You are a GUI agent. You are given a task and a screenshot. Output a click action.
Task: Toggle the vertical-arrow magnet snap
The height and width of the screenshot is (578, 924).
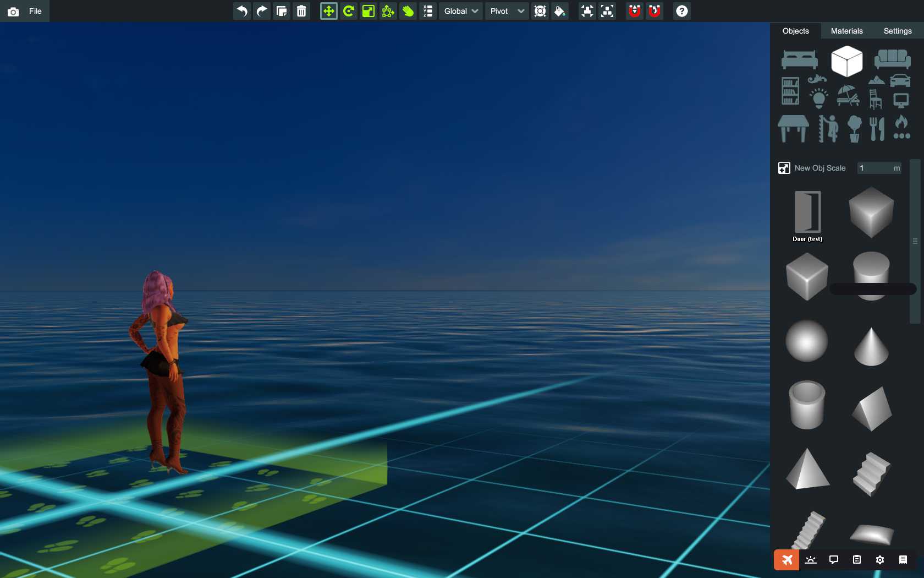[x=635, y=11]
